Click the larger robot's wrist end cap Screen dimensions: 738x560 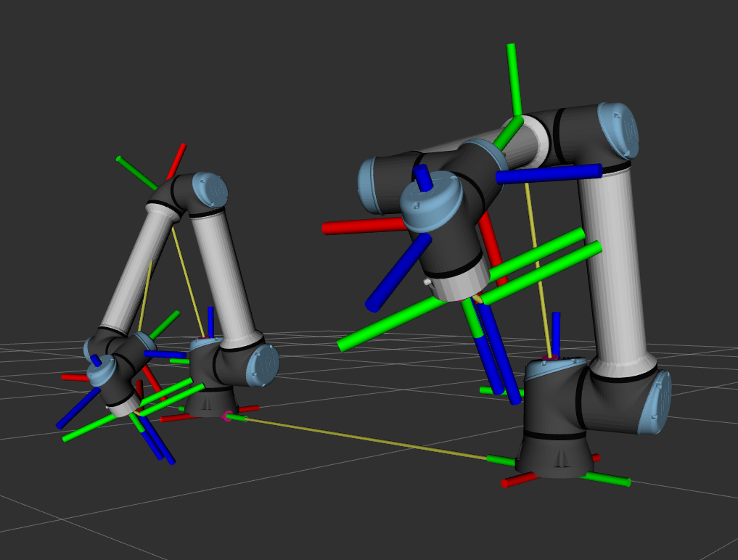(431, 202)
